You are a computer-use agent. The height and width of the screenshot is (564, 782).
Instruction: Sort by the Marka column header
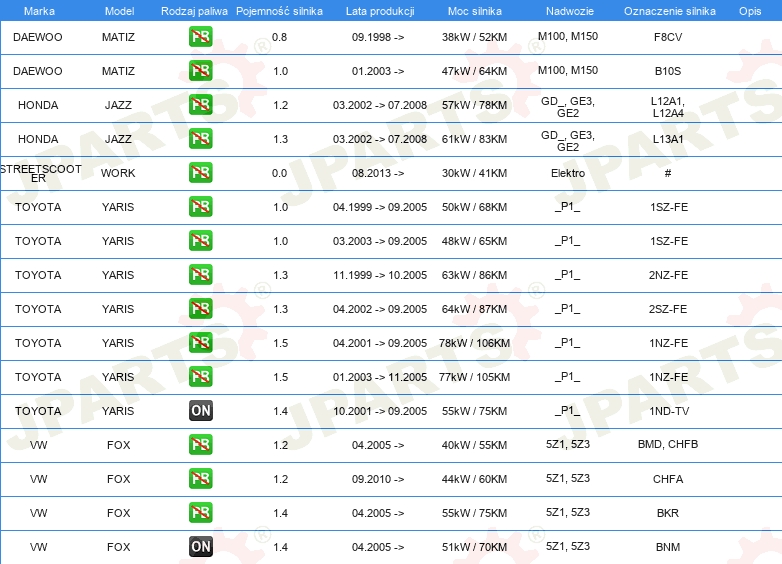point(39,11)
